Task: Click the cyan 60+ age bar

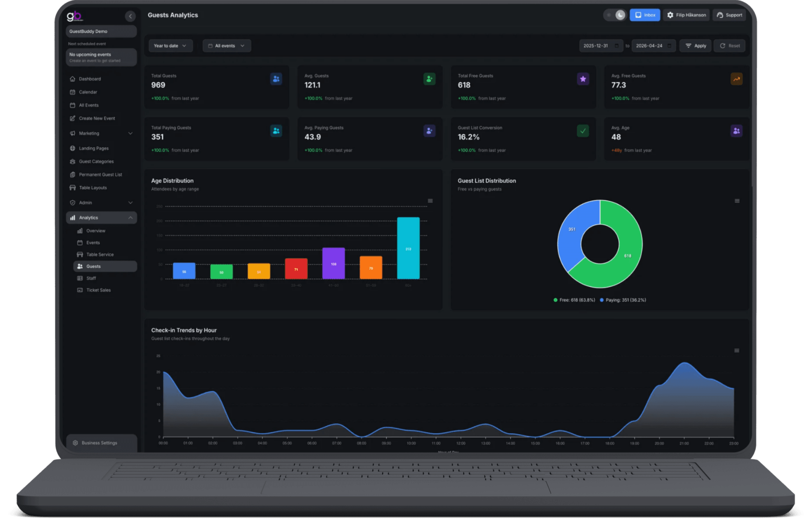Action: click(x=408, y=248)
